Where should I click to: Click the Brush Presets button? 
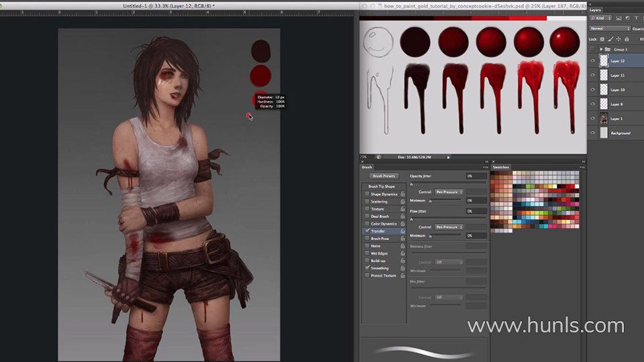(x=384, y=176)
